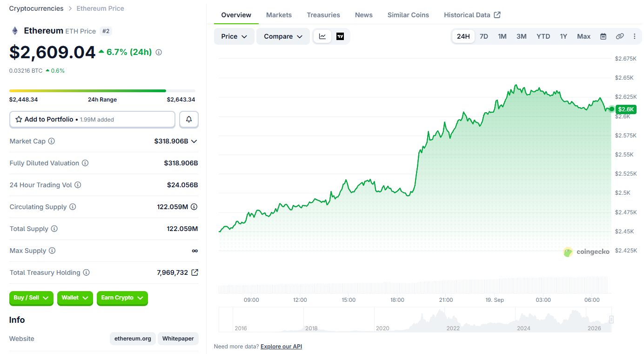Expand the Market Cap chevron
Viewport: 644px width, 354px height.
[x=194, y=141]
